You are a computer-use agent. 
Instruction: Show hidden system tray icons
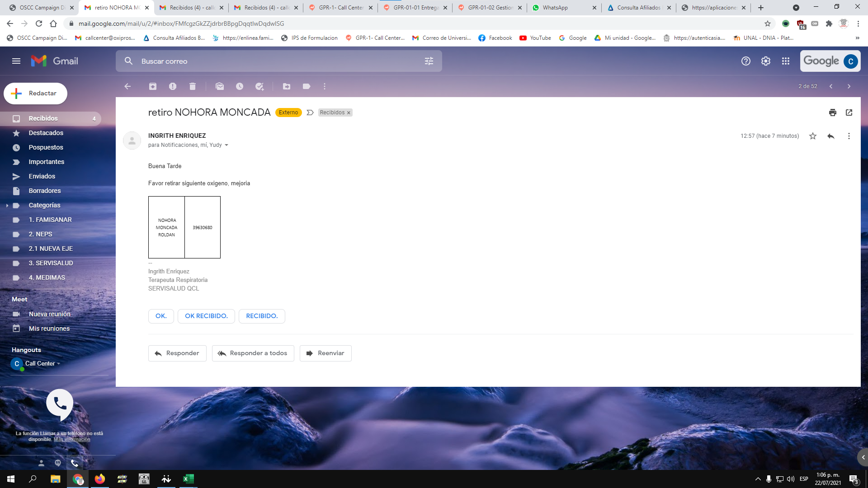(x=758, y=479)
